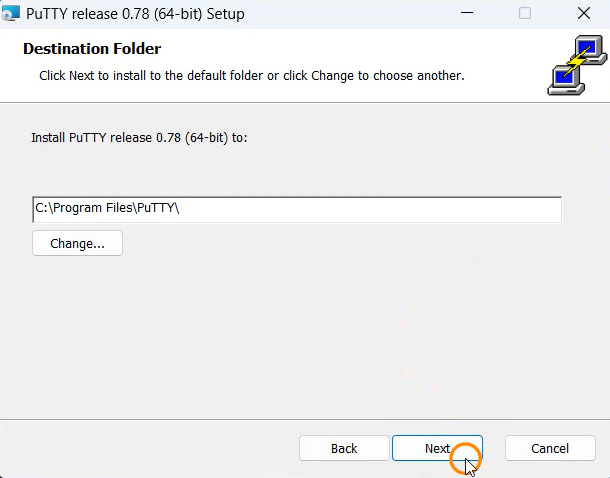Click the greyed-out maximize button
610x478 pixels.
525,13
